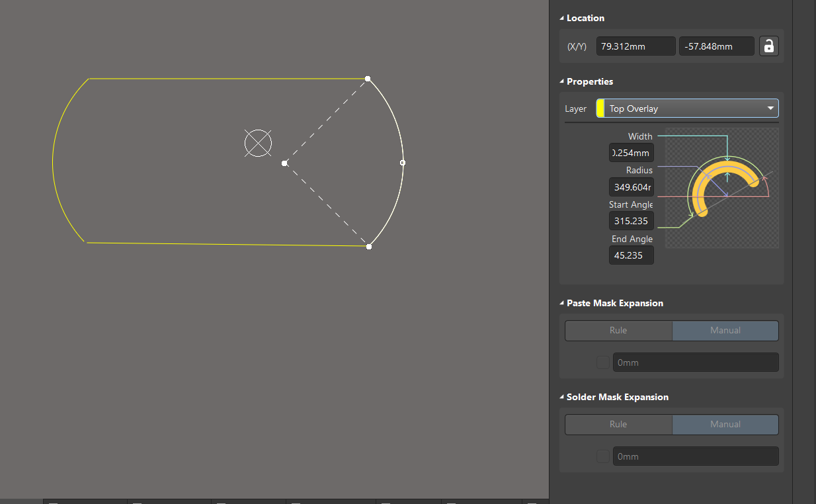Screen dimensions: 816x504
Task: Select Manual under Solder Mask Expansion
Action: [725, 425]
